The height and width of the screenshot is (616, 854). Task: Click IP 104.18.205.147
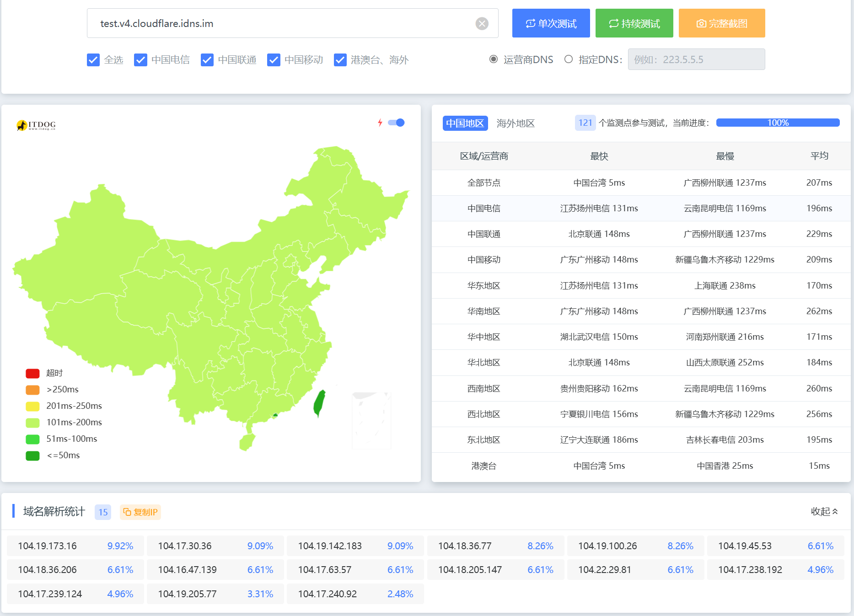470,570
